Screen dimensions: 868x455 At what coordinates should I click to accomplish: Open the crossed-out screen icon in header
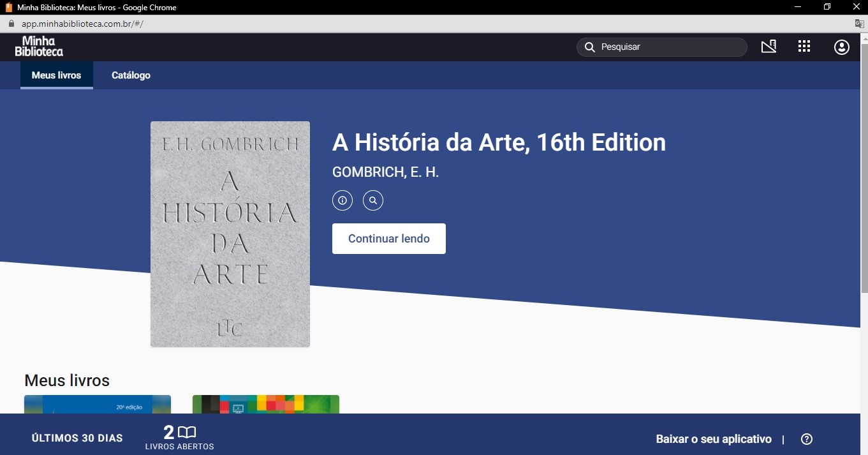(769, 47)
